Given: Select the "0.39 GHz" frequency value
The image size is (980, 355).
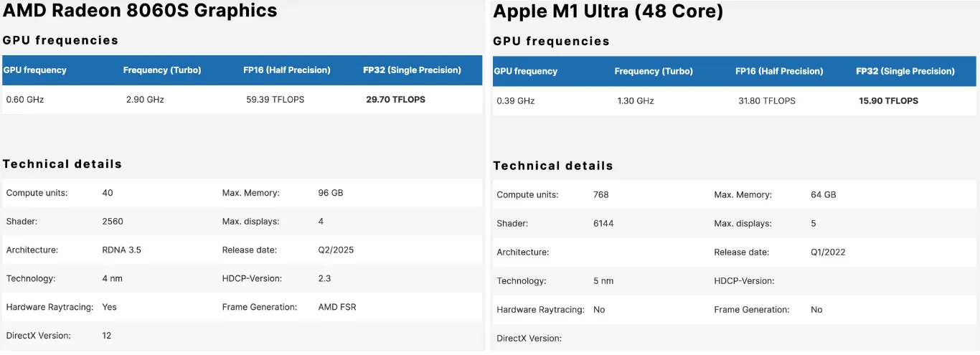Looking at the screenshot, I should coord(516,101).
